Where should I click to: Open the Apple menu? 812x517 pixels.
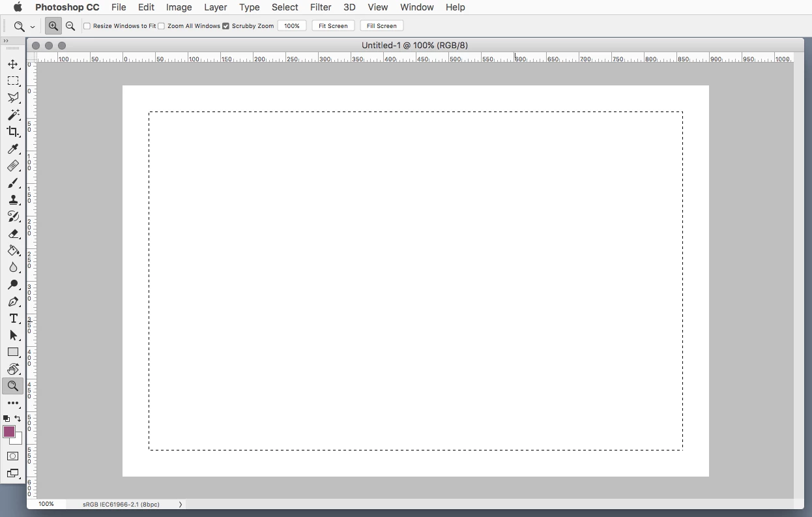coord(18,7)
